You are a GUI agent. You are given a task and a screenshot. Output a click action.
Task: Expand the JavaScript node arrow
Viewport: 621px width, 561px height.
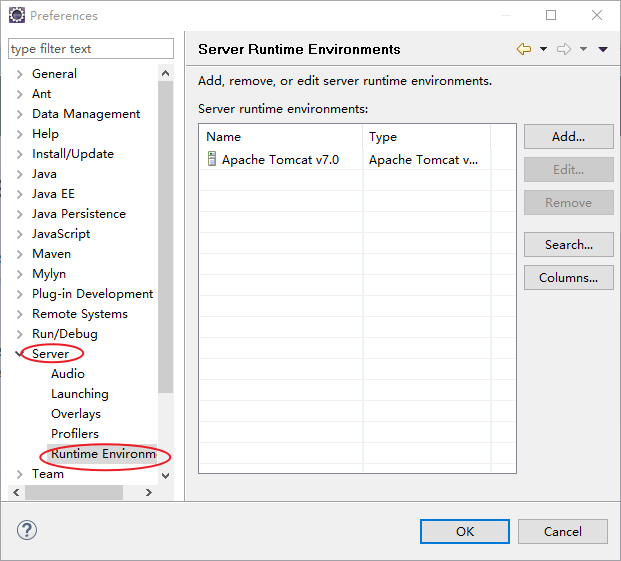(19, 234)
